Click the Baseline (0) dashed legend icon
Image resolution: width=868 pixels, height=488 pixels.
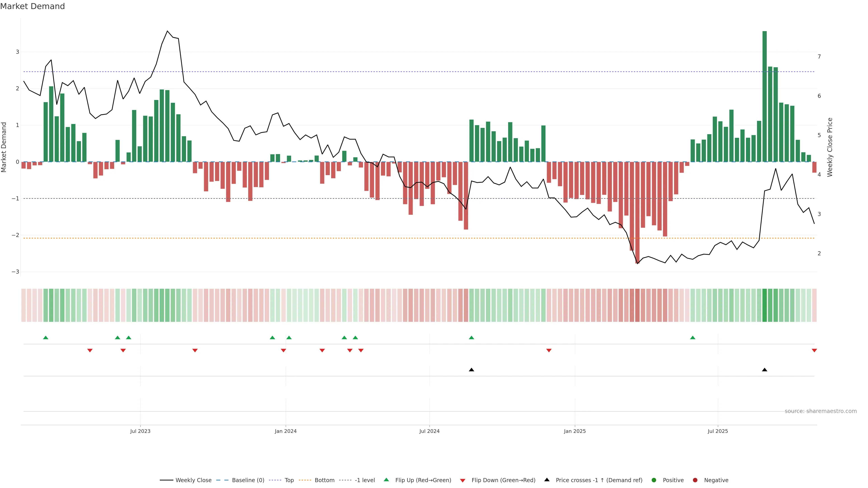click(x=222, y=480)
